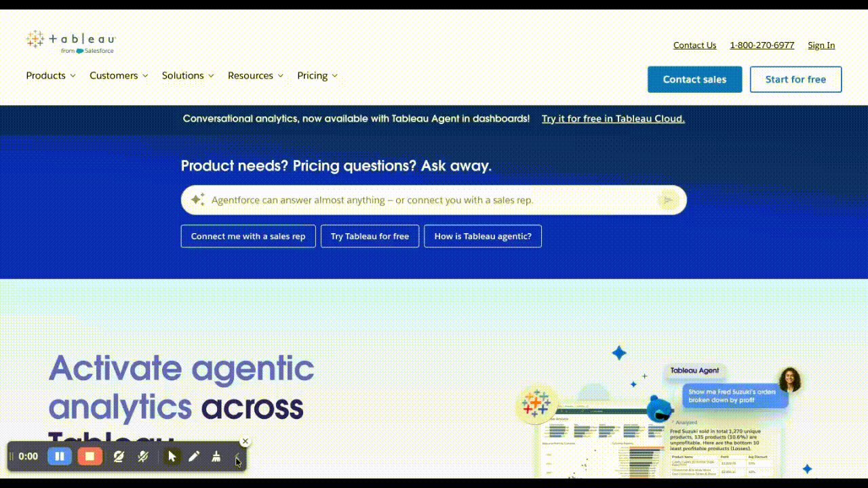The image size is (868, 488).
Task: Expand the Resources menu
Action: 256,76
